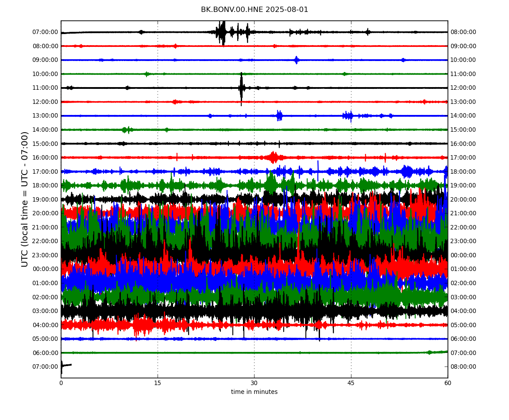Select left-axis UTC label 22:00:00

(46, 241)
